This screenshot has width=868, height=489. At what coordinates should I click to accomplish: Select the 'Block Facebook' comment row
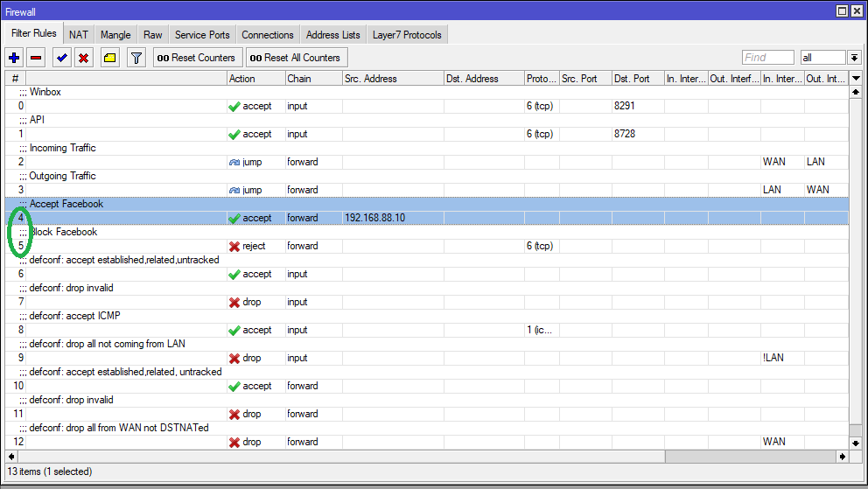click(426, 233)
